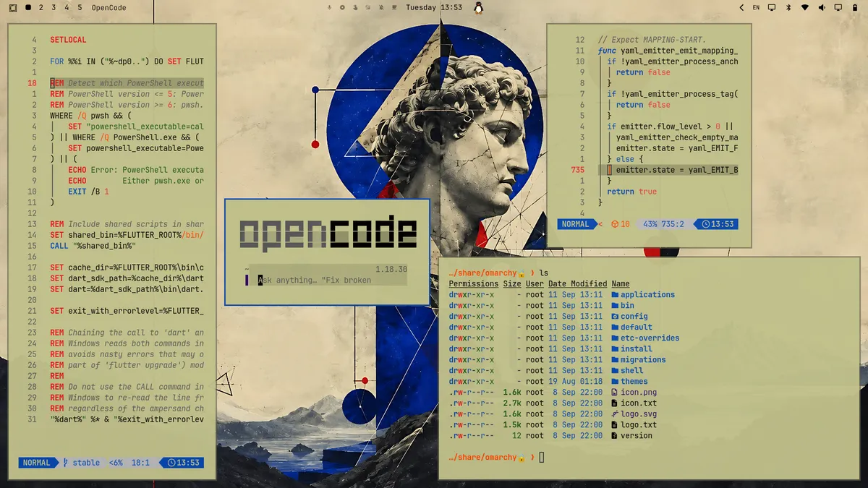Screen dimensions: 868x488
Task: Click the 'CALL "%shared_bin%"' line
Action: click(93, 246)
